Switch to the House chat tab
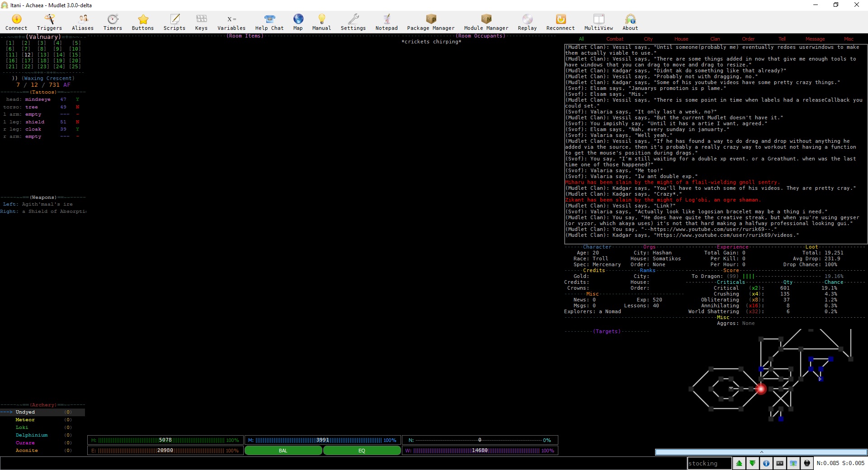Screen dimensions: 868x470 pyautogui.click(x=681, y=39)
